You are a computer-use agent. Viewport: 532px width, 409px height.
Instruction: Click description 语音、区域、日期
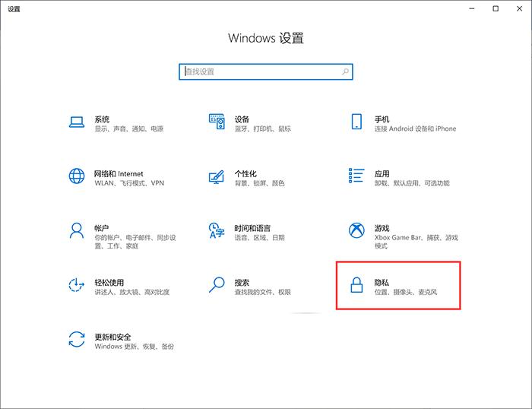[260, 238]
